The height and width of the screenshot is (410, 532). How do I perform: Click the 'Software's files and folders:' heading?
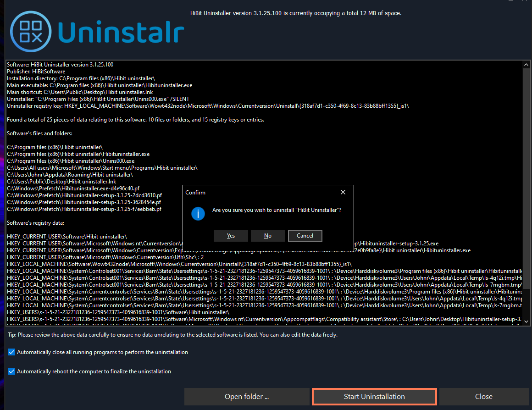click(40, 133)
